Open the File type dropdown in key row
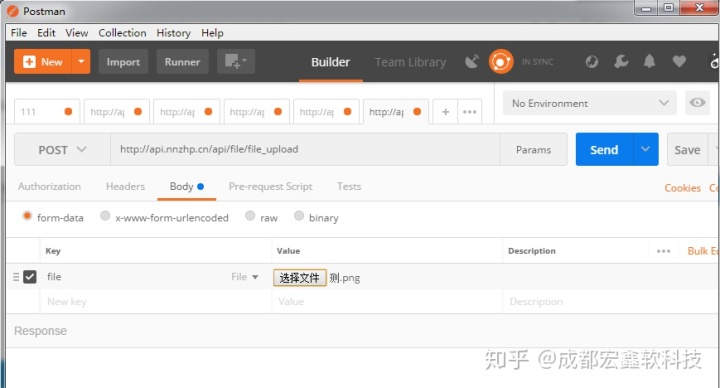The image size is (720, 388). [x=245, y=277]
